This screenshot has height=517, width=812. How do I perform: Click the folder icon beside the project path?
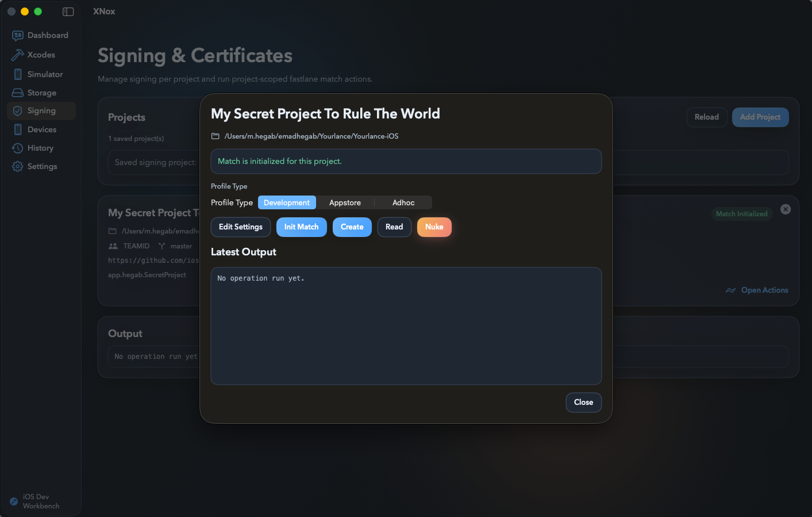(x=215, y=136)
